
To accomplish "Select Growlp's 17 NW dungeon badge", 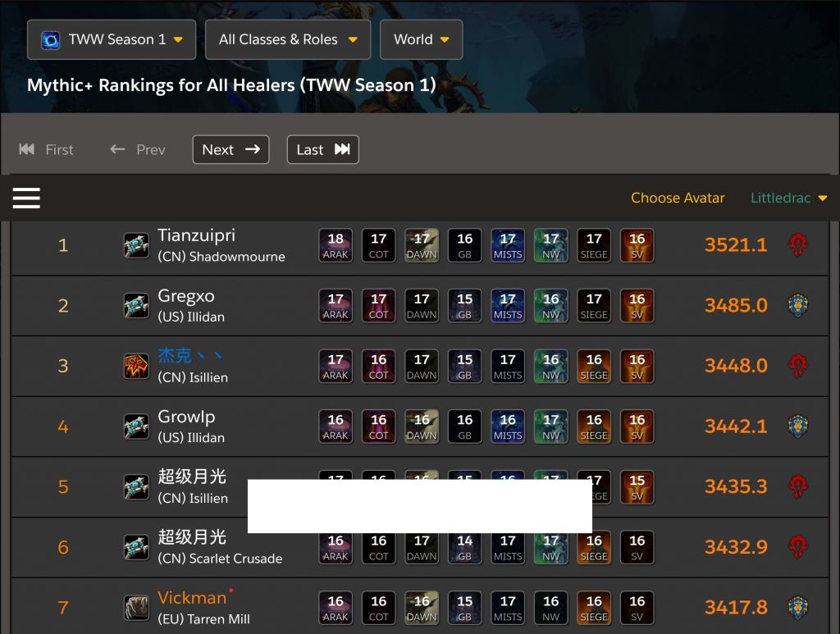I will click(x=550, y=426).
